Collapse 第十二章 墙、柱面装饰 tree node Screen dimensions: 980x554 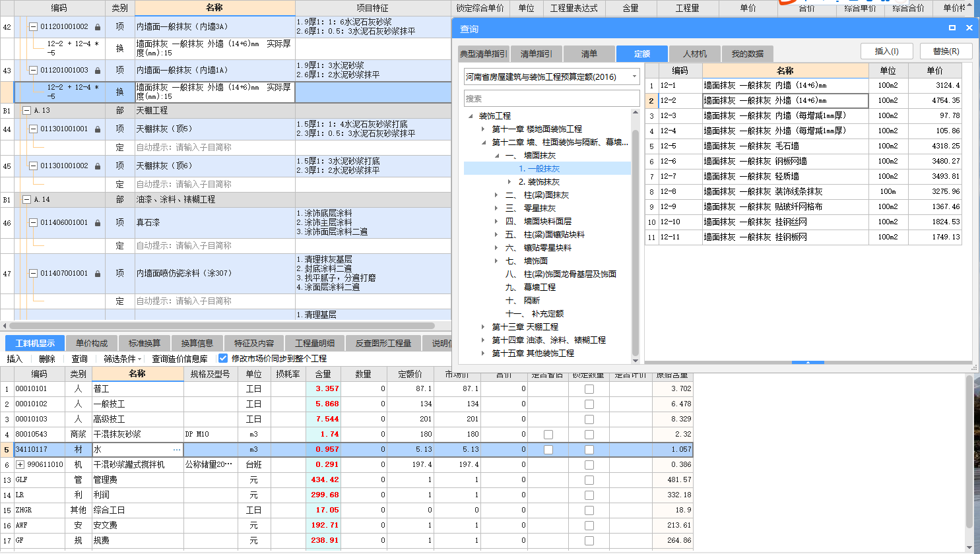(x=483, y=142)
